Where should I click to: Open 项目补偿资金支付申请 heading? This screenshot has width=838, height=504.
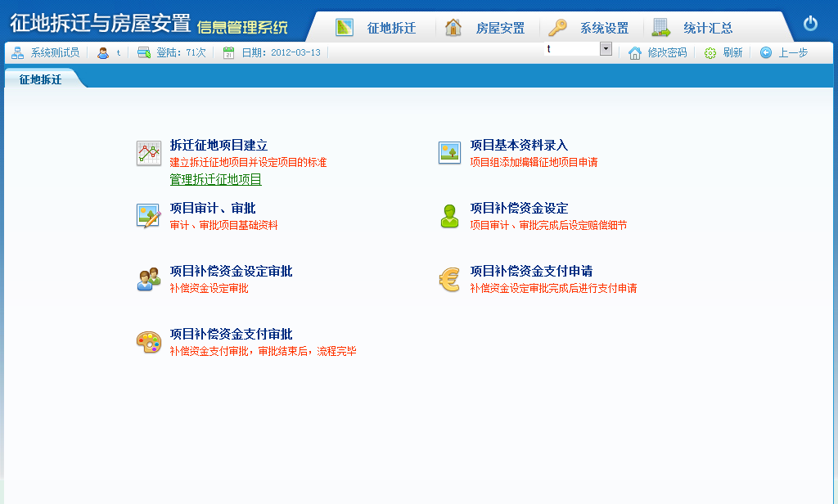pos(531,271)
